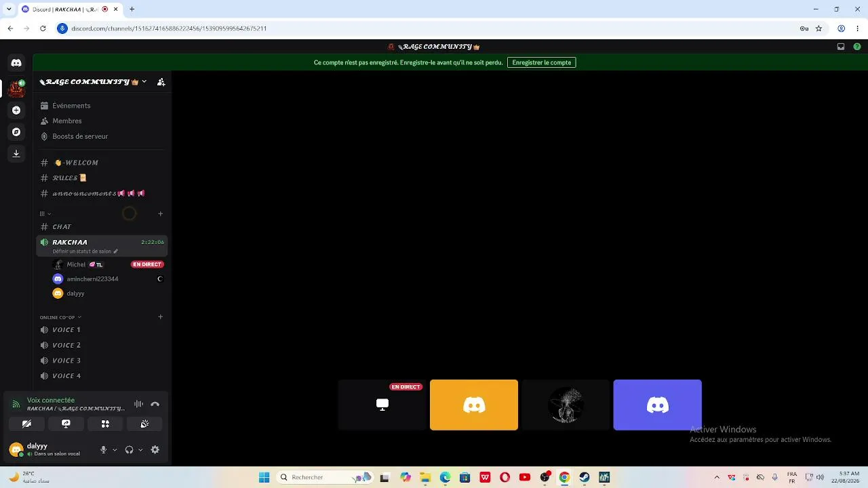The image size is (868, 488).
Task: Join the VOICE 4 channel
Action: 102,376
